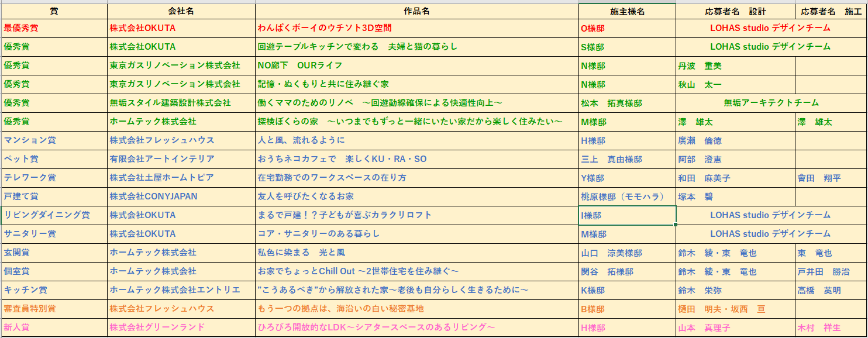Select the ホームテック株式会社エントリエ cell
The height and width of the screenshot is (338, 868).
tap(181, 290)
